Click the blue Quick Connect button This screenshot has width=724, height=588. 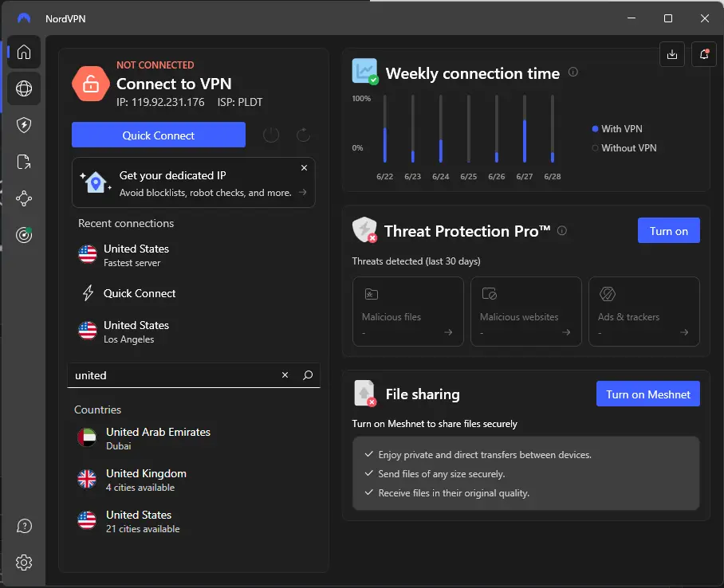(159, 135)
